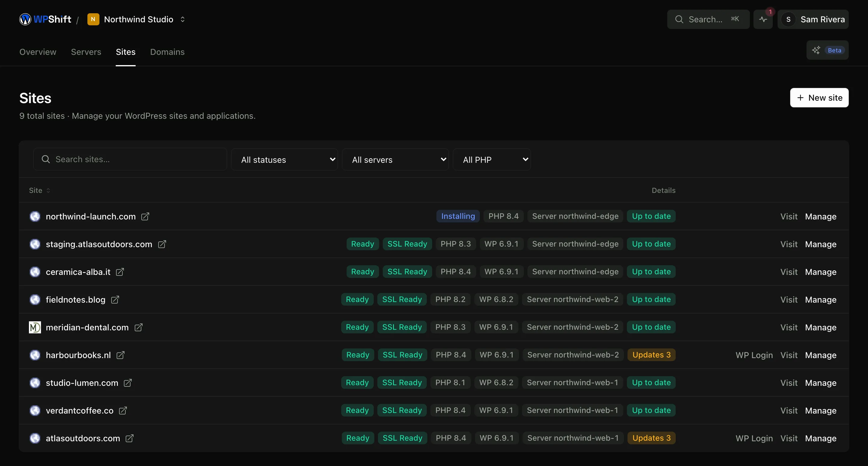Click the staging.atlasoutdoors.com globe favicon
This screenshot has height=466, width=868.
coord(35,244)
